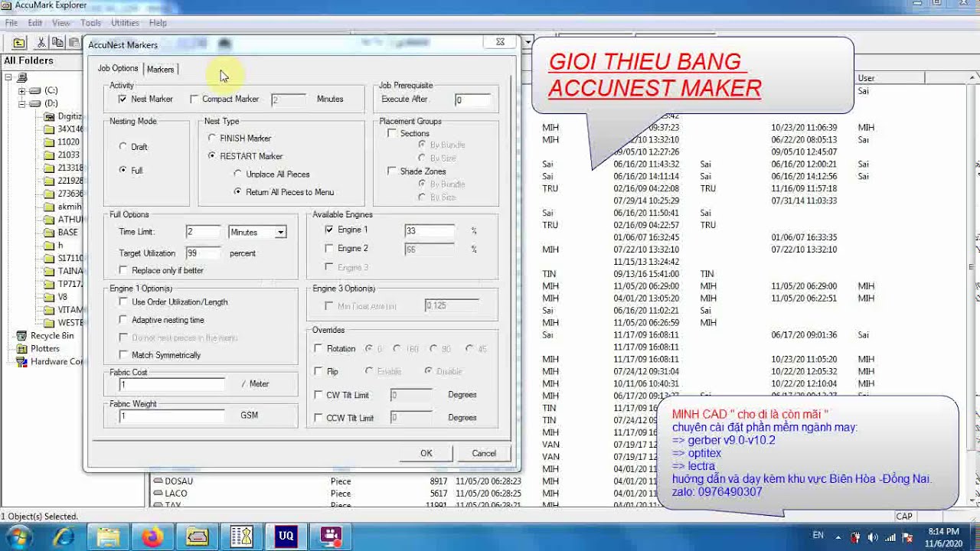Click the Engine 1 percent field
Image resolution: width=980 pixels, height=551 pixels.
click(430, 230)
